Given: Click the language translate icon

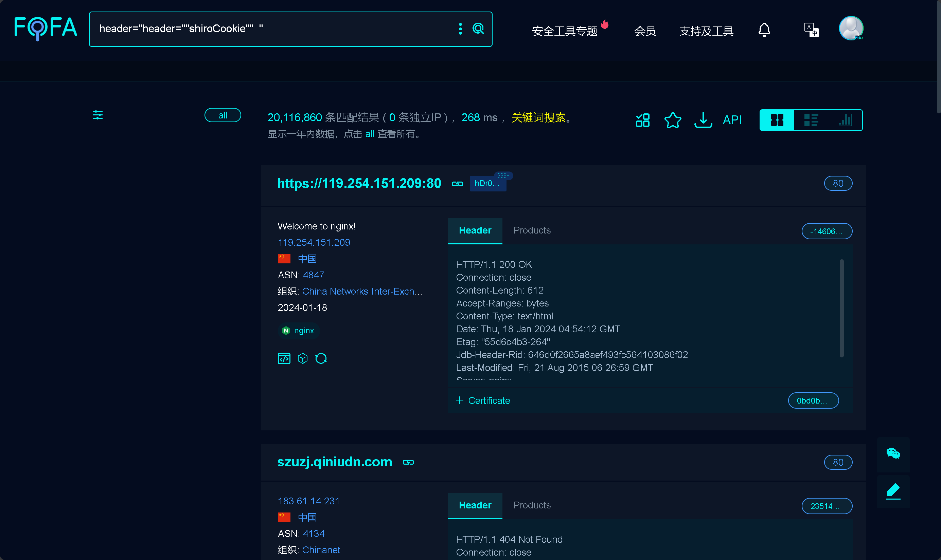Looking at the screenshot, I should click(811, 30).
